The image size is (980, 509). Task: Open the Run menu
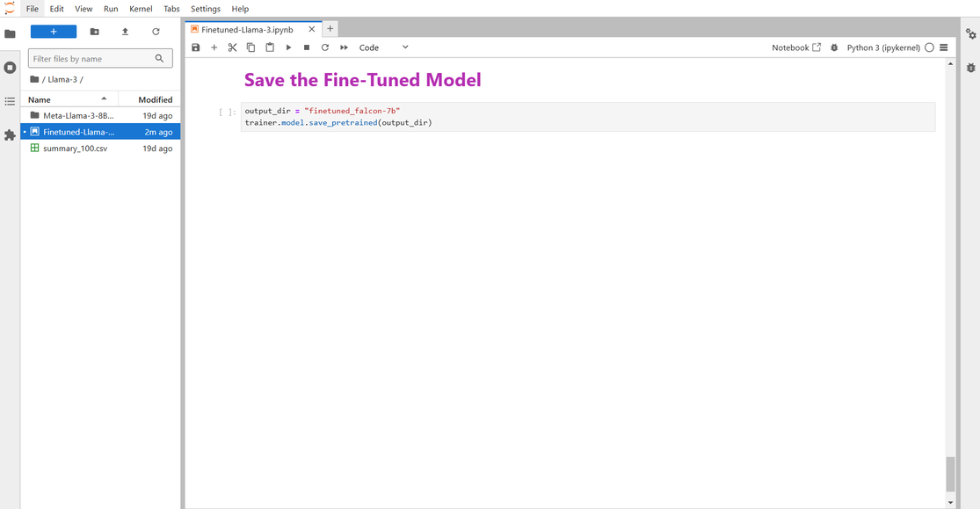pos(111,9)
